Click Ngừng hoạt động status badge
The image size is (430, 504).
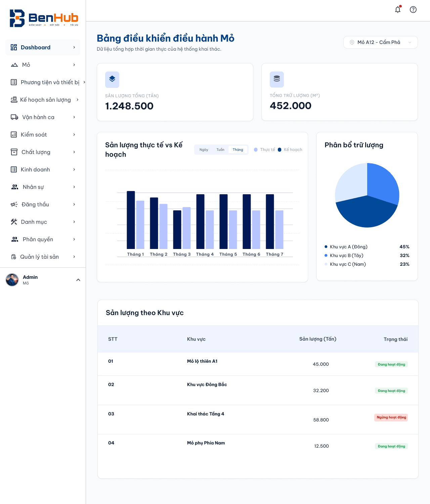click(391, 417)
